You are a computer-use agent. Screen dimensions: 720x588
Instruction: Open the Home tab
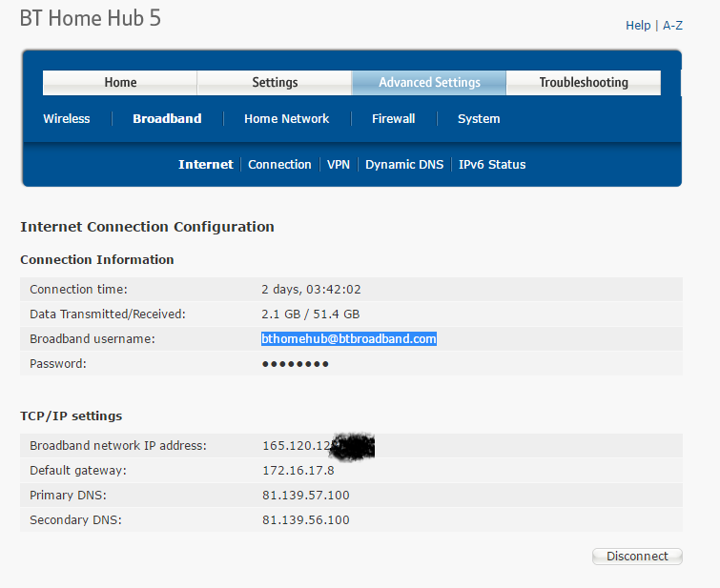[x=120, y=83]
